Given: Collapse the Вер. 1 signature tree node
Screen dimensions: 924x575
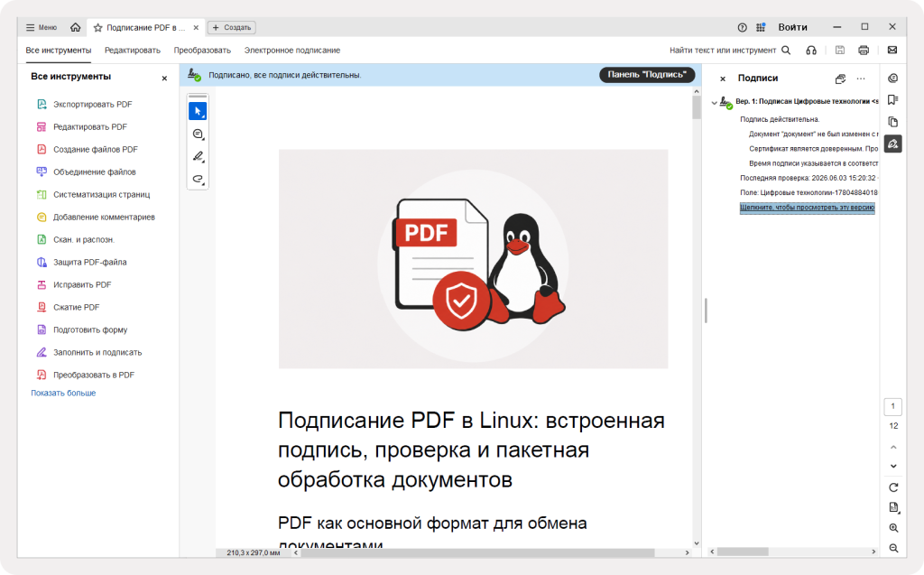Looking at the screenshot, I should [x=715, y=103].
